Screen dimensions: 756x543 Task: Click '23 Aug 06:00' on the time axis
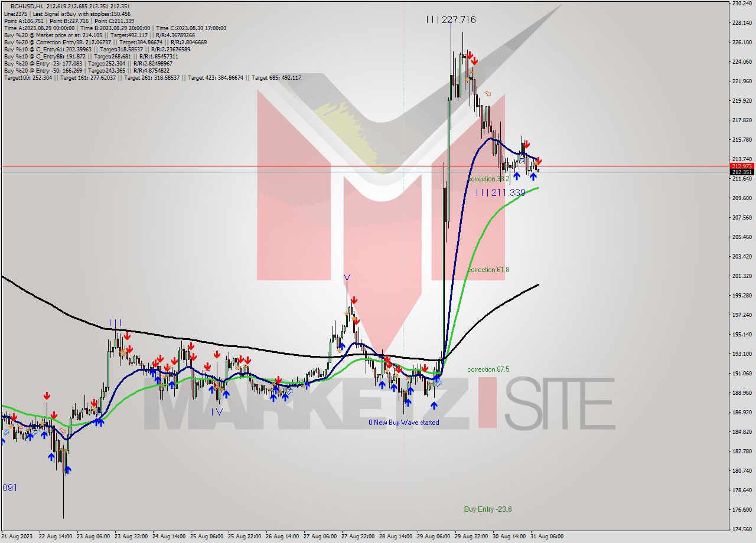click(93, 537)
